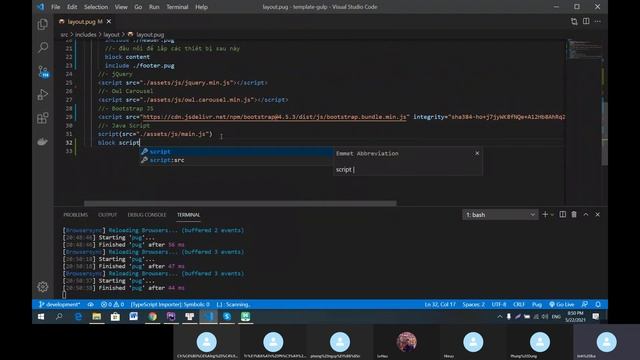Switch to the Problems panel tab
Image resolution: width=640 pixels, height=360 pixels.
[x=76, y=215]
